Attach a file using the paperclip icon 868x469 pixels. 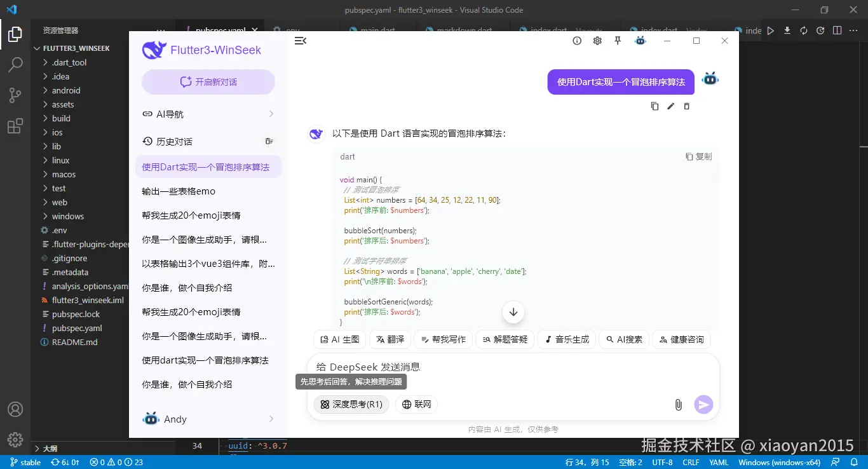click(x=678, y=404)
